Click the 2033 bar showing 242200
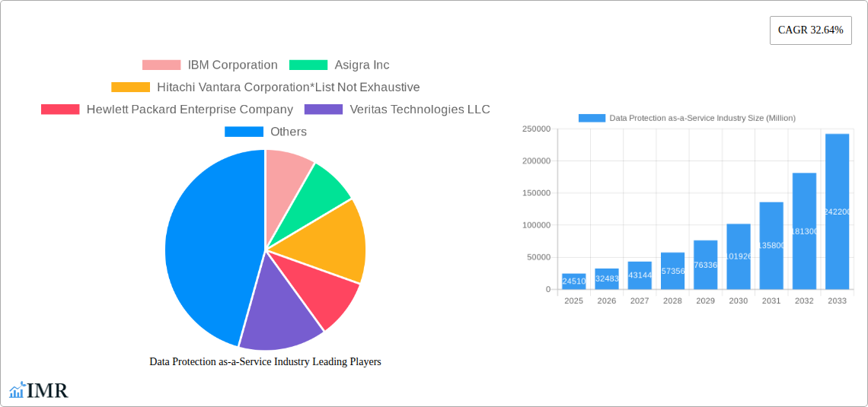Viewport: 868px width, 407px height. point(838,211)
